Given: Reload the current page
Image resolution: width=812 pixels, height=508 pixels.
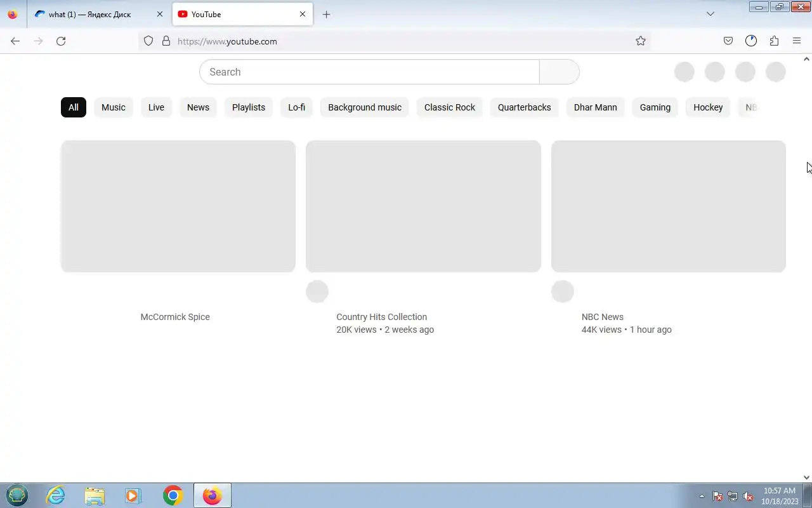Looking at the screenshot, I should (61, 41).
